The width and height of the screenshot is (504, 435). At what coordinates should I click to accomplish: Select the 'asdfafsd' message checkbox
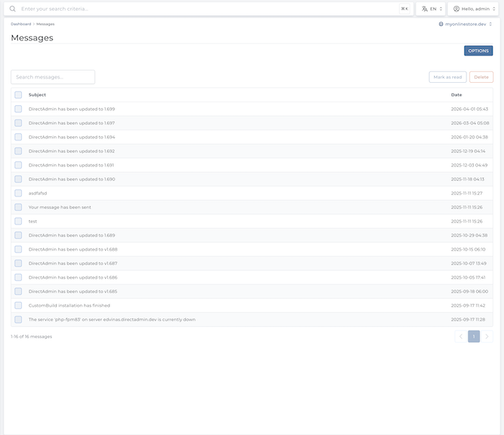(x=18, y=193)
